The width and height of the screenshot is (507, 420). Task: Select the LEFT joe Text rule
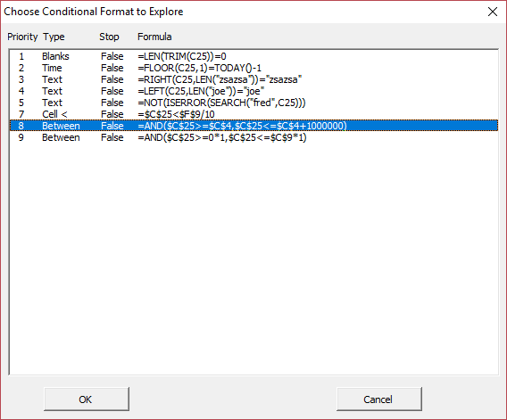(253, 91)
